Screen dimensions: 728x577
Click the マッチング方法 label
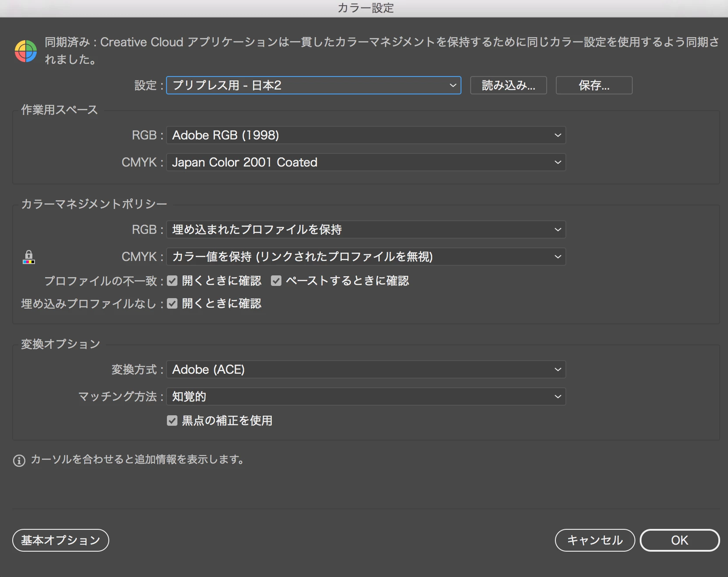pyautogui.click(x=121, y=396)
